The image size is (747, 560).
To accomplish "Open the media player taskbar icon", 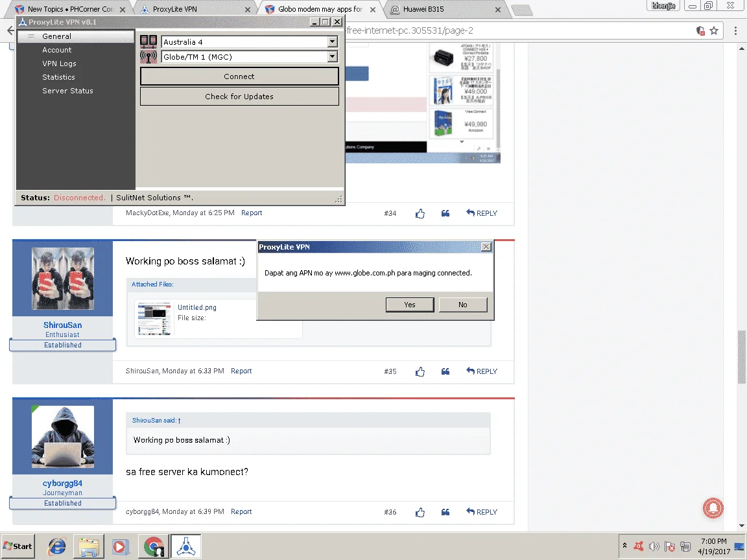I will click(120, 546).
